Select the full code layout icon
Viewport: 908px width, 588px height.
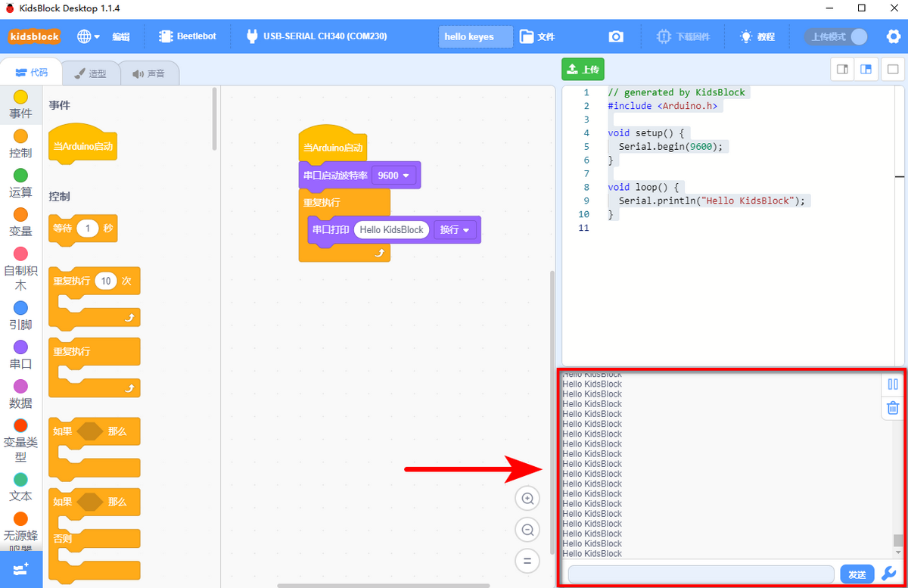point(892,69)
